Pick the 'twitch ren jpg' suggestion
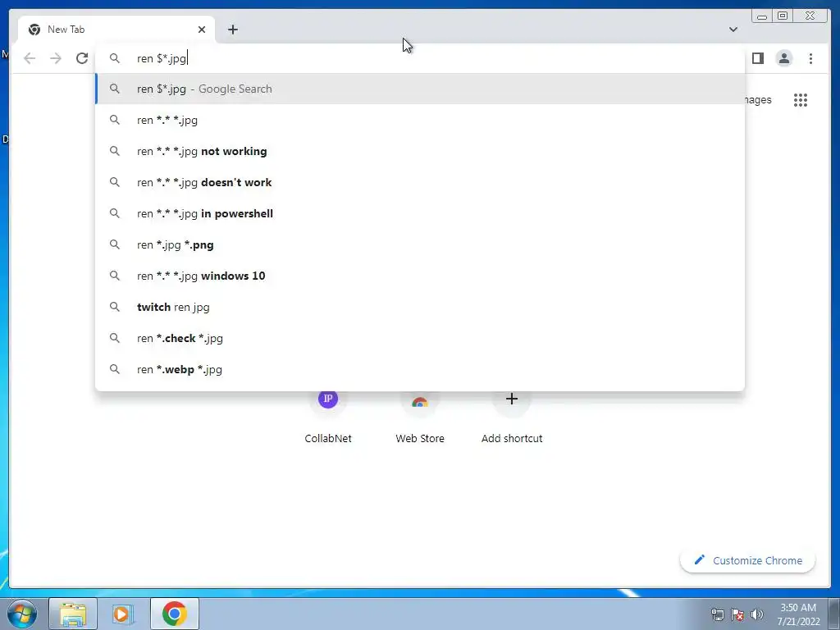 click(x=420, y=307)
